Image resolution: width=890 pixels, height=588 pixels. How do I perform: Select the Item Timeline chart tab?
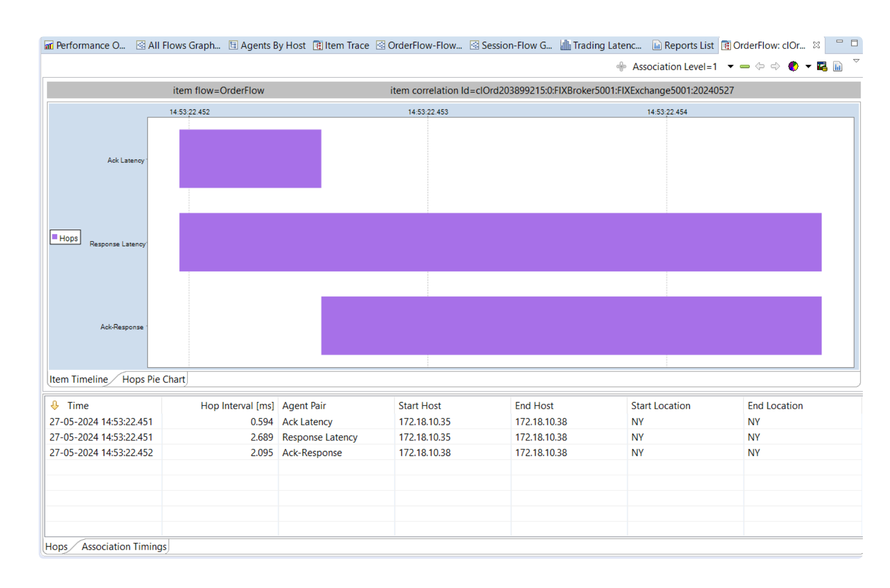79,379
